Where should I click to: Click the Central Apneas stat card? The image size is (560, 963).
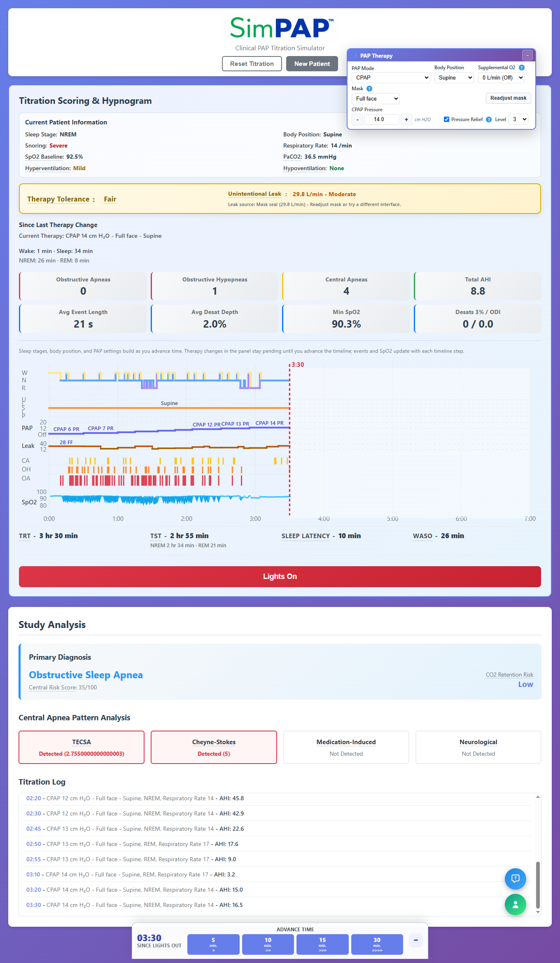[346, 286]
